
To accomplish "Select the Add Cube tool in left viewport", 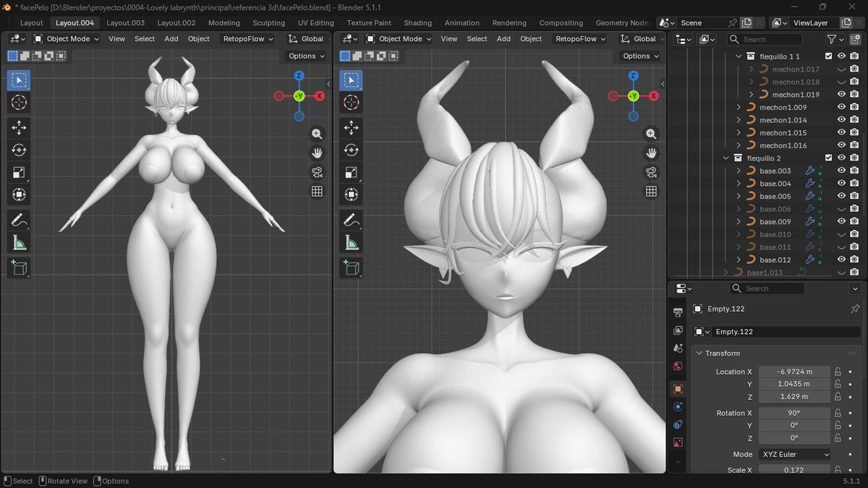I will 19,267.
